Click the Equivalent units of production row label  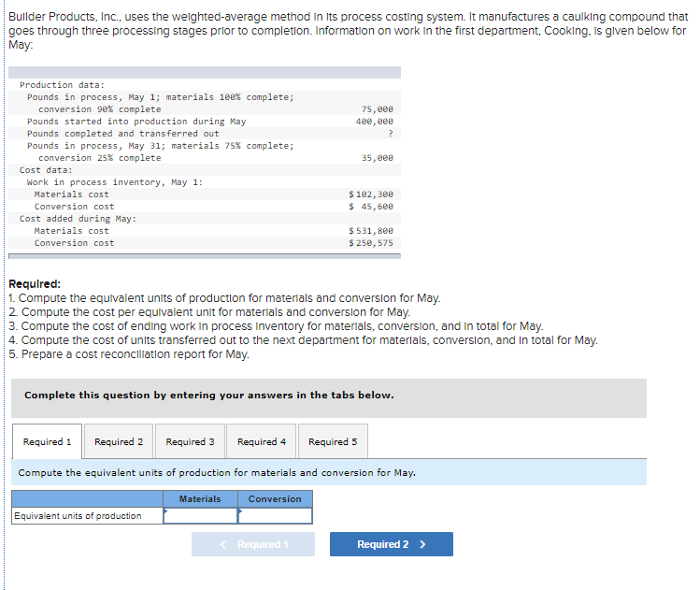88,515
